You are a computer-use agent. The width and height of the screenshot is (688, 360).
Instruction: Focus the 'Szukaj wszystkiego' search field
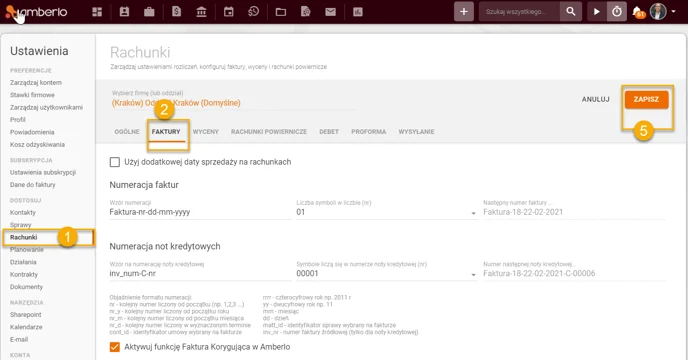click(x=520, y=12)
